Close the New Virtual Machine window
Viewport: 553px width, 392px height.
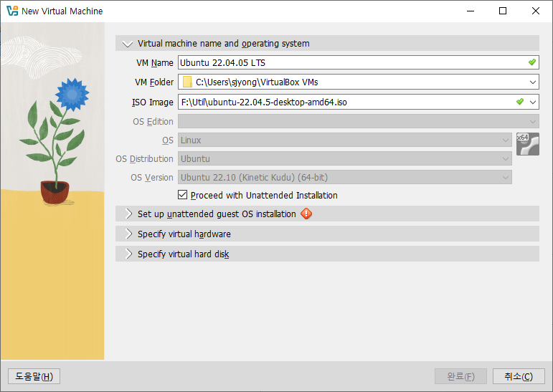(536, 11)
